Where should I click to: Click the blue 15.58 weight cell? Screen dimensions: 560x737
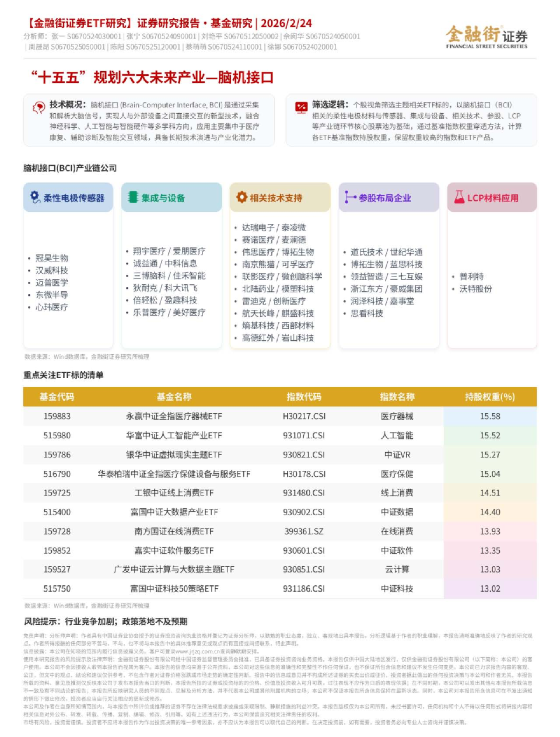489,417
